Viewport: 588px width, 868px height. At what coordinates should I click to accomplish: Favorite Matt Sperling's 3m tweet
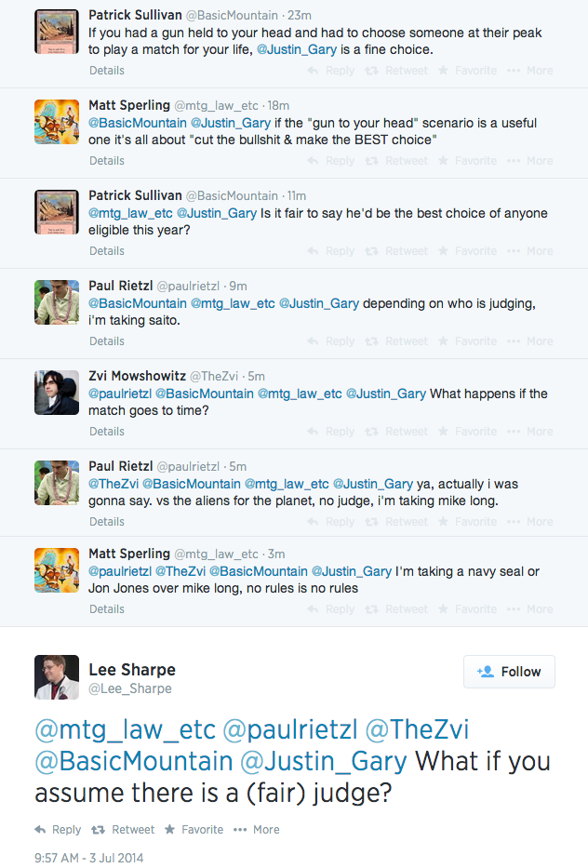pyautogui.click(x=467, y=609)
